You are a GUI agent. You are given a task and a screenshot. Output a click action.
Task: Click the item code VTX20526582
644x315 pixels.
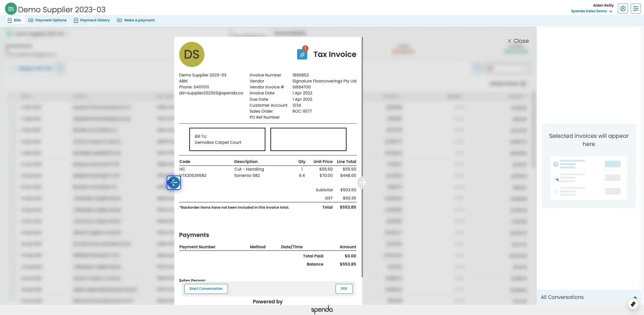pos(193,175)
